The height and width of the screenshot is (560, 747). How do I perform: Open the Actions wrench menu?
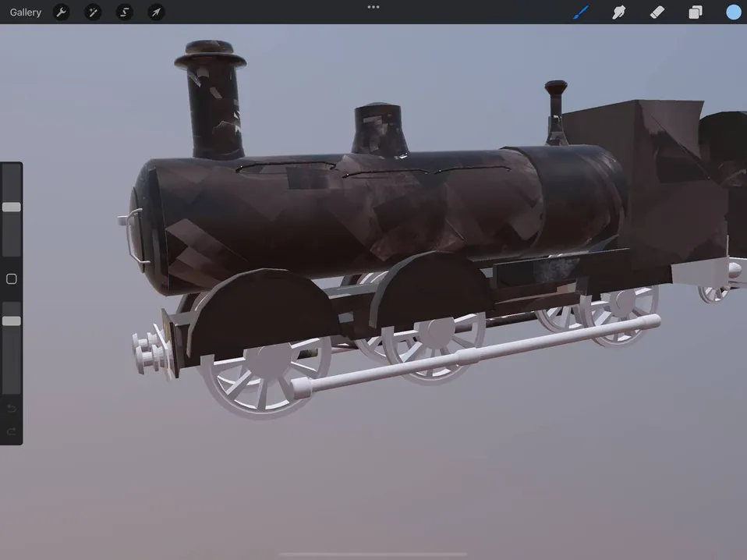click(x=61, y=12)
